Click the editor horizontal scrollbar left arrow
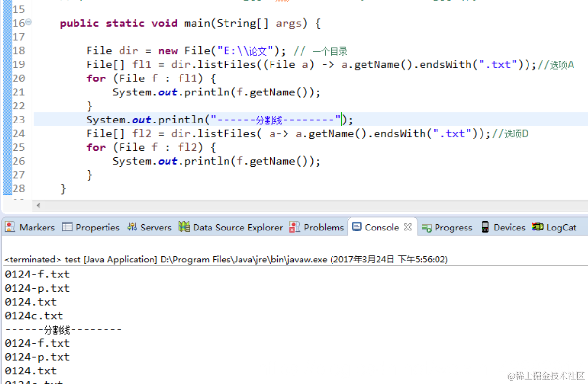This screenshot has height=384, width=588. click(38, 205)
